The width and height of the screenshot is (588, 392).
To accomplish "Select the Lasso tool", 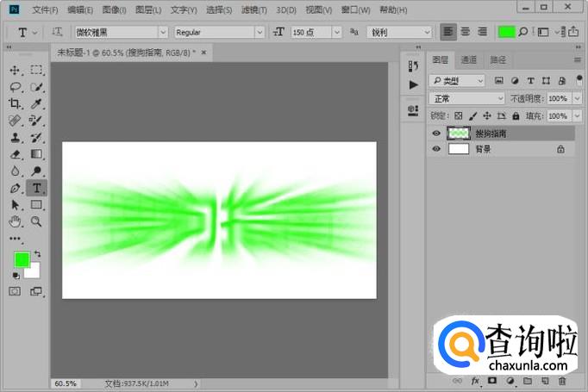I will click(x=15, y=87).
